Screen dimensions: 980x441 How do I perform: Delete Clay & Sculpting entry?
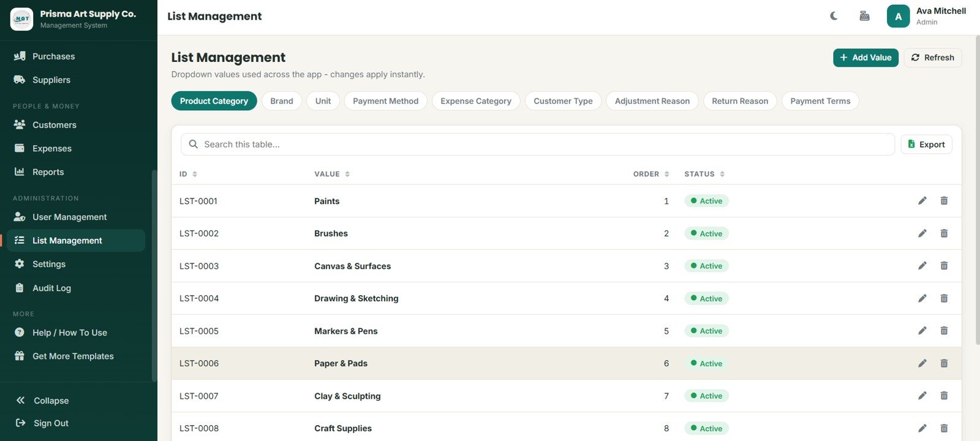click(x=944, y=396)
